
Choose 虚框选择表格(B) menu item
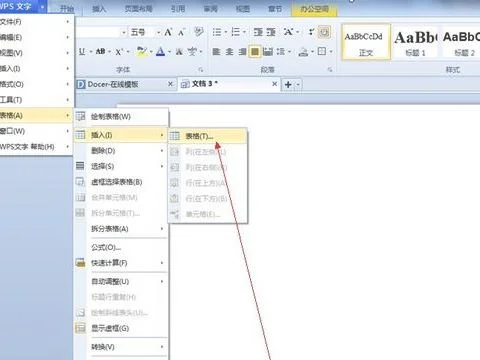[x=121, y=182]
